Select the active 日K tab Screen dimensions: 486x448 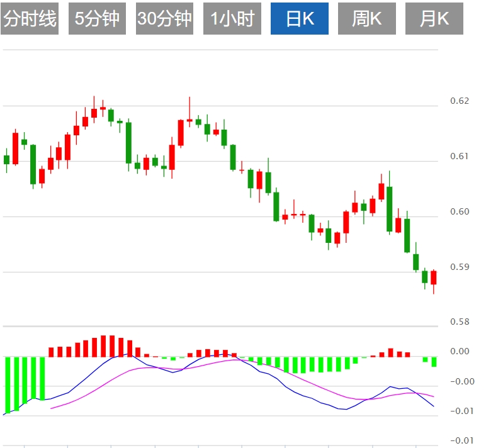click(x=300, y=19)
